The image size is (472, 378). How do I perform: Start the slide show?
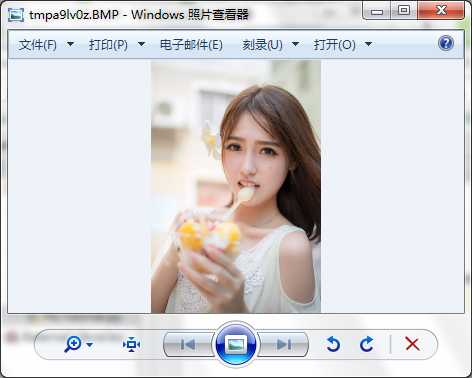236,344
